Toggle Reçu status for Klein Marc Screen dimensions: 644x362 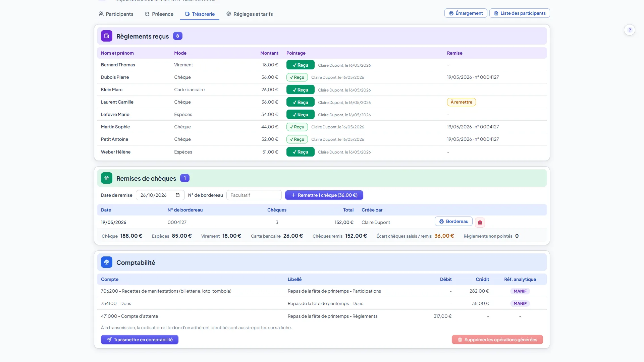pyautogui.click(x=300, y=90)
